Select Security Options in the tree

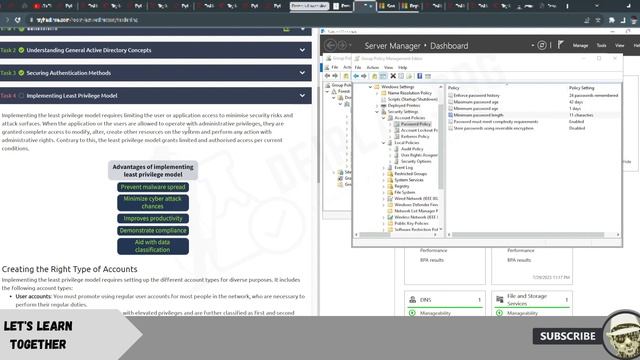[416, 161]
